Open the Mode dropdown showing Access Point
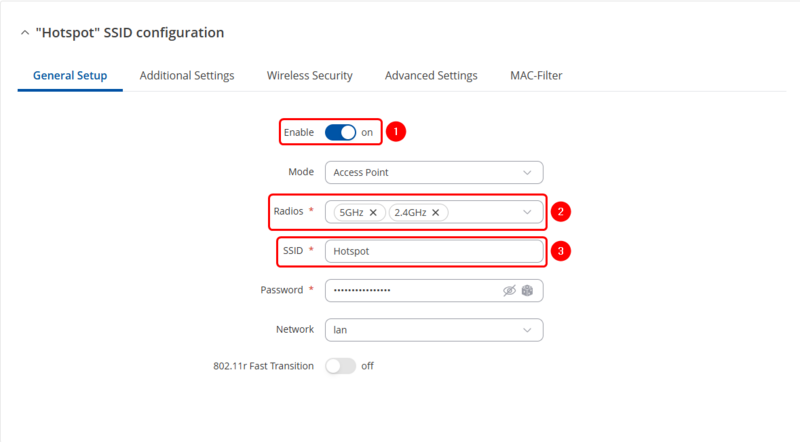 [x=434, y=172]
